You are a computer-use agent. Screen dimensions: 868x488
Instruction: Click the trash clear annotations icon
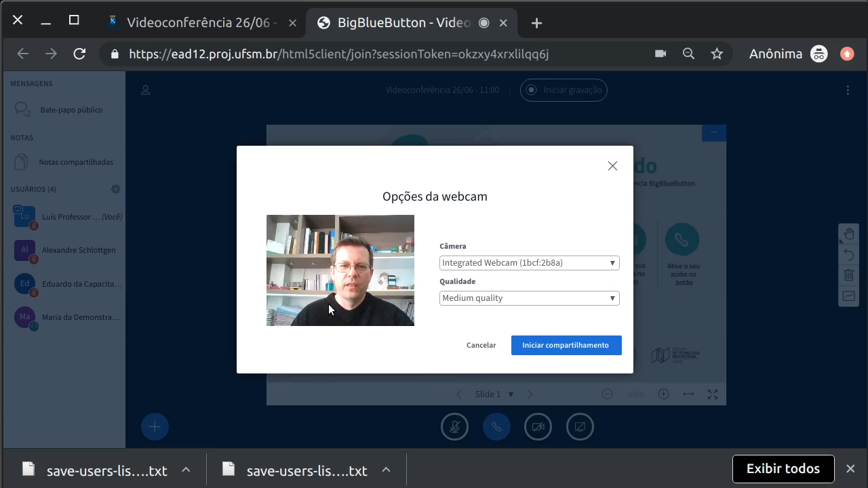[849, 275]
